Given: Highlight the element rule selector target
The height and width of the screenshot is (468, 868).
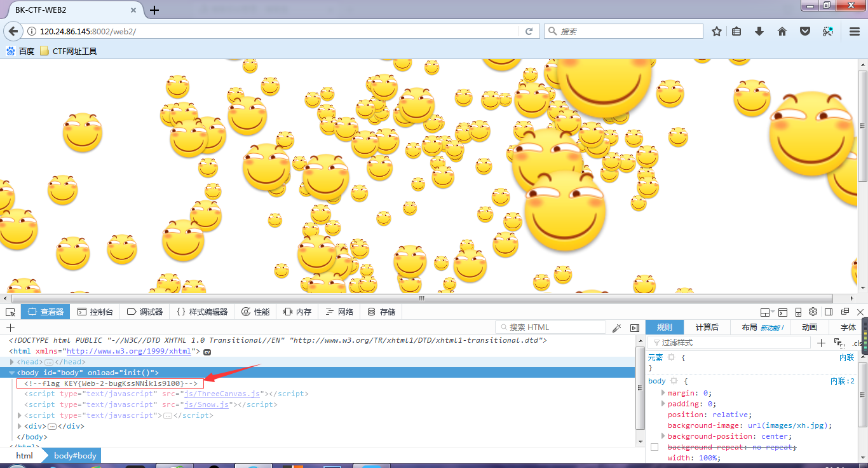Looking at the screenshot, I should coord(672,358).
